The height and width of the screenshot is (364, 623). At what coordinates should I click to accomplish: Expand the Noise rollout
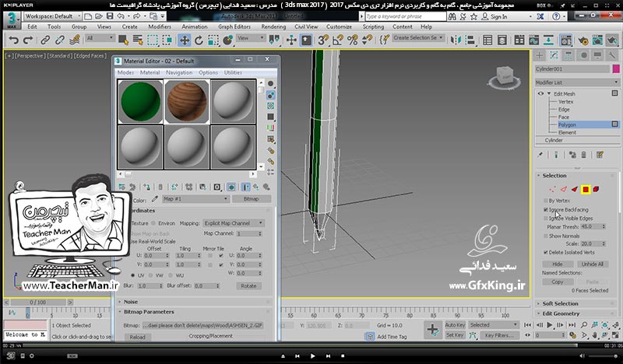pyautogui.click(x=131, y=302)
